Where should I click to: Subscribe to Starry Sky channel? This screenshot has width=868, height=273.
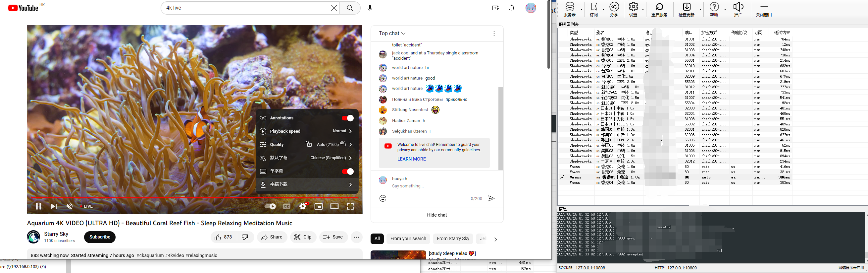pyautogui.click(x=100, y=237)
